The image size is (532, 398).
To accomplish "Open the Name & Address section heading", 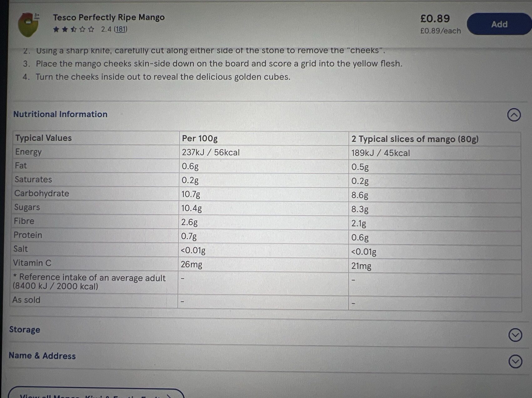I will pyautogui.click(x=42, y=356).
